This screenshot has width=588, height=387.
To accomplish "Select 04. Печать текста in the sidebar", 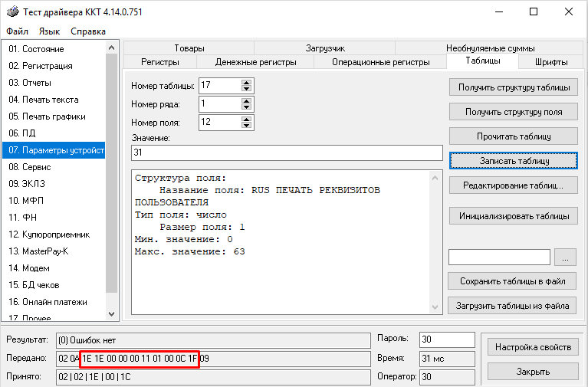I will click(44, 100).
